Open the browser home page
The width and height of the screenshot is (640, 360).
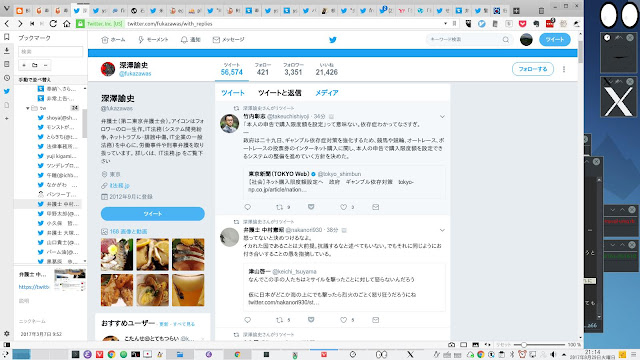click(67, 24)
